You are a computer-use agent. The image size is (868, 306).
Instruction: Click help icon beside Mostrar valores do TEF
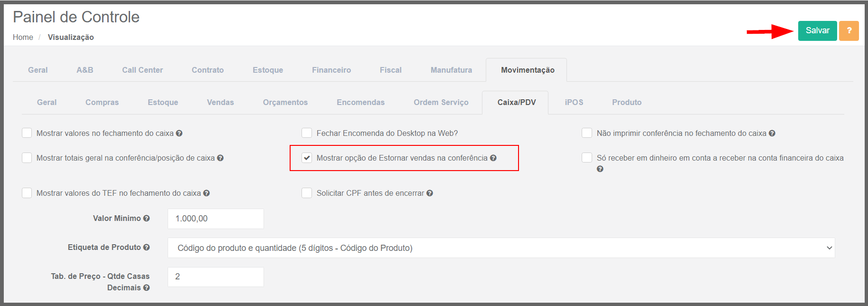click(x=207, y=193)
